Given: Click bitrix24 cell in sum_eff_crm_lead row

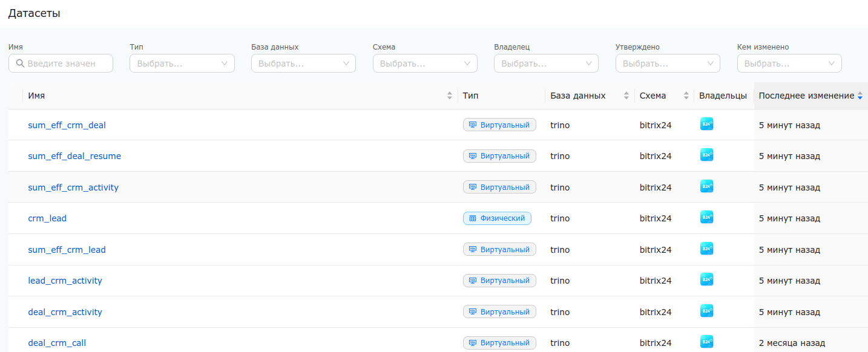Looking at the screenshot, I should click(656, 250).
